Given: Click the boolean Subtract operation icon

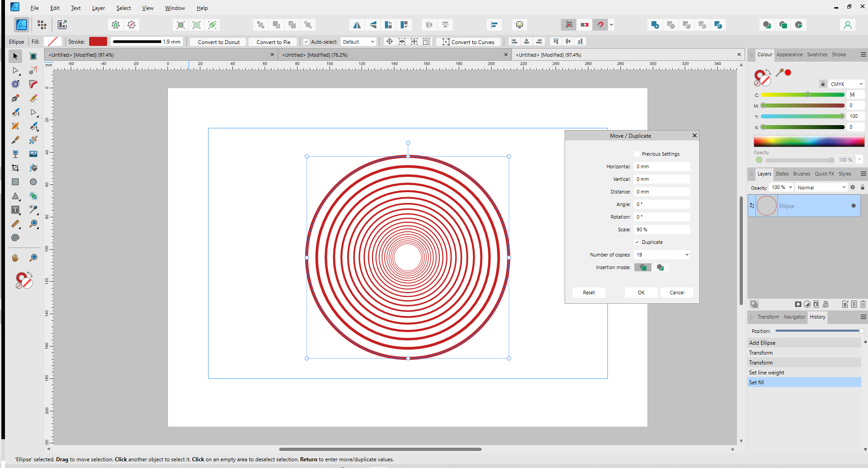Looking at the screenshot, I should click(x=671, y=25).
